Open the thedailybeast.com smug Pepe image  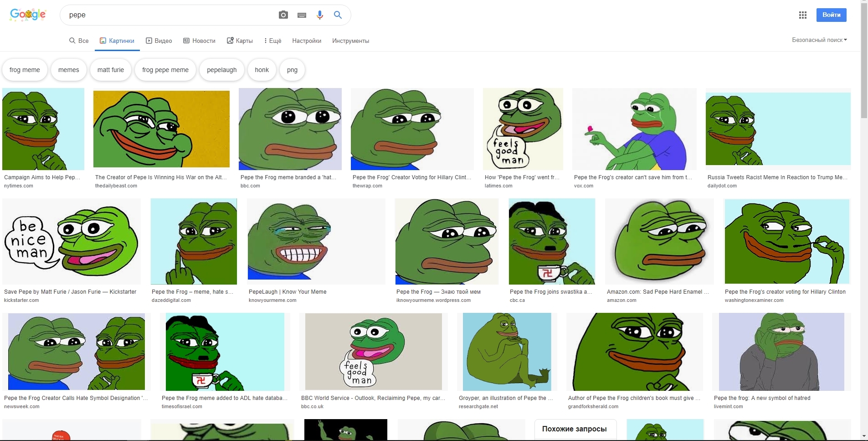click(161, 129)
